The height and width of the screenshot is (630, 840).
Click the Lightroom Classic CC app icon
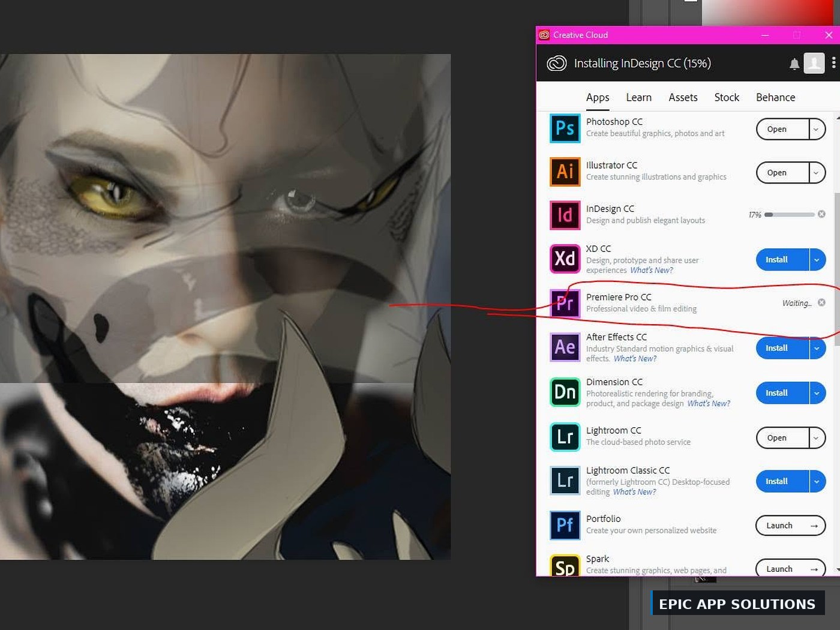point(565,481)
